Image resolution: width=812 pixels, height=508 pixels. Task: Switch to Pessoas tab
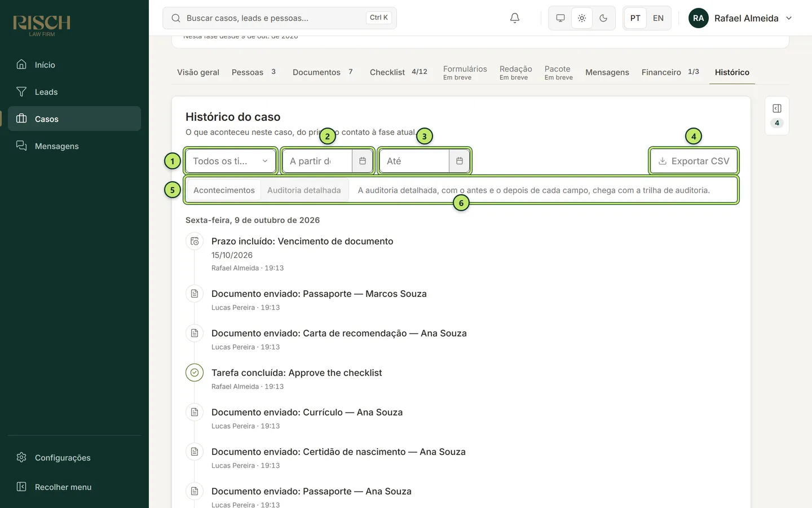coord(254,72)
